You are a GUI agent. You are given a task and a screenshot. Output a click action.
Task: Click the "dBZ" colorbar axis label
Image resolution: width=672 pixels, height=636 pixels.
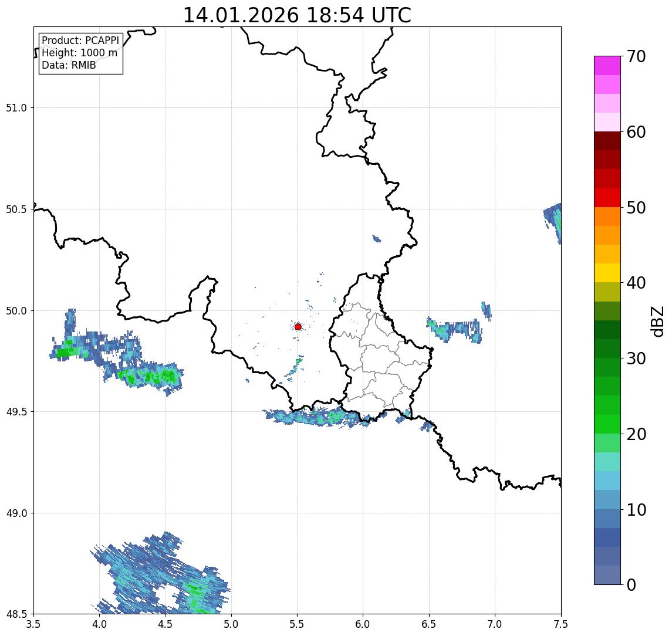(x=657, y=321)
